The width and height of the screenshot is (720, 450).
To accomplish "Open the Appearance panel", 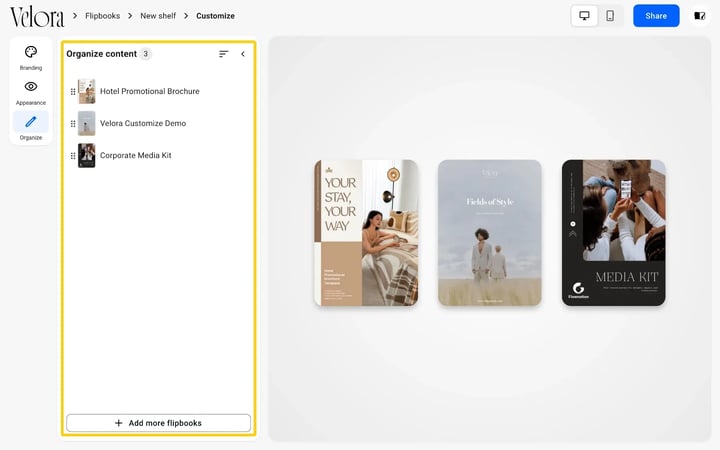I will coord(31,93).
